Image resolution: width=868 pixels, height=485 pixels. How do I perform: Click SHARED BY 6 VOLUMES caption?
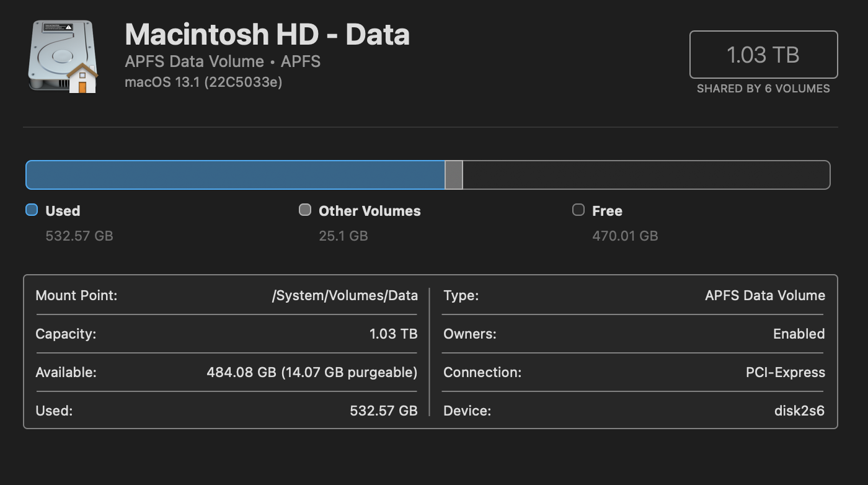(763, 89)
